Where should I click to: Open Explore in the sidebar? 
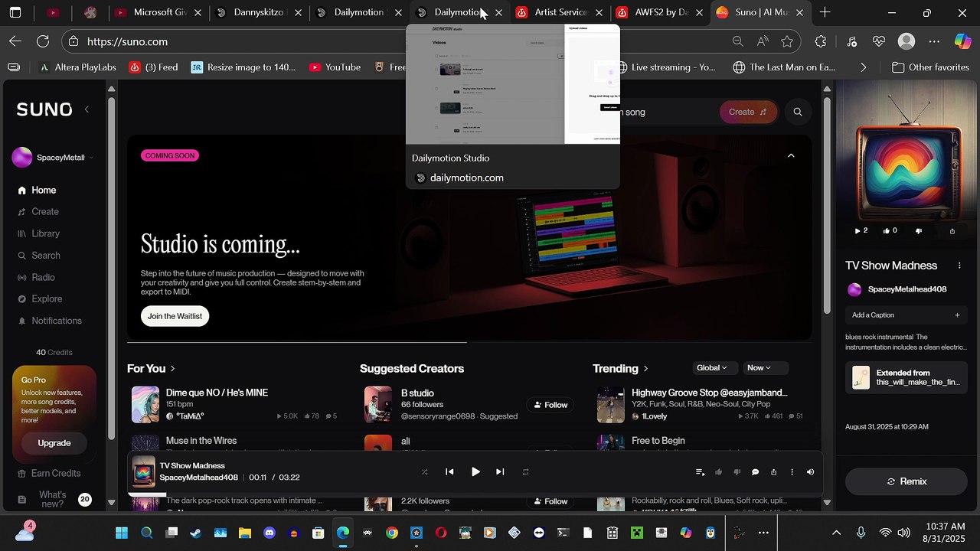pos(40,298)
